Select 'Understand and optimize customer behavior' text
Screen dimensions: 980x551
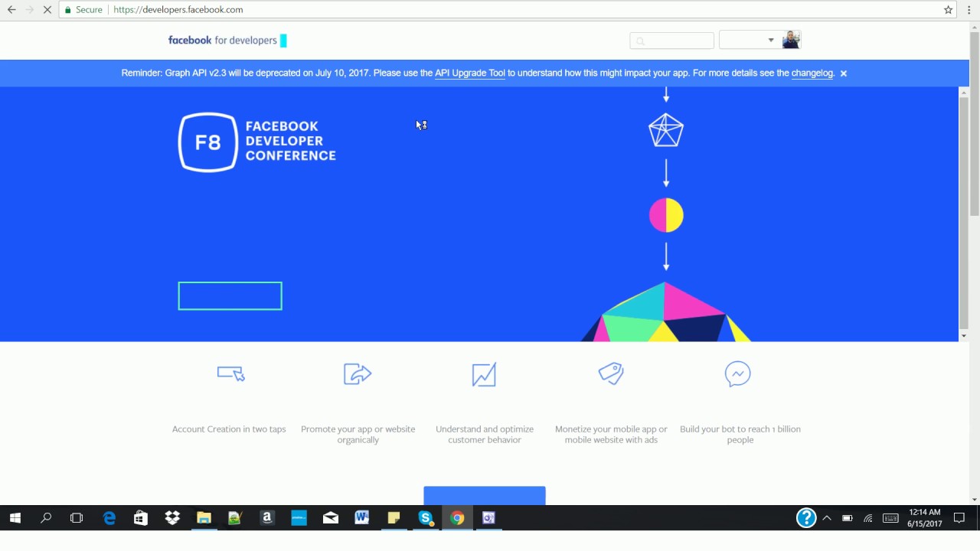click(x=485, y=435)
